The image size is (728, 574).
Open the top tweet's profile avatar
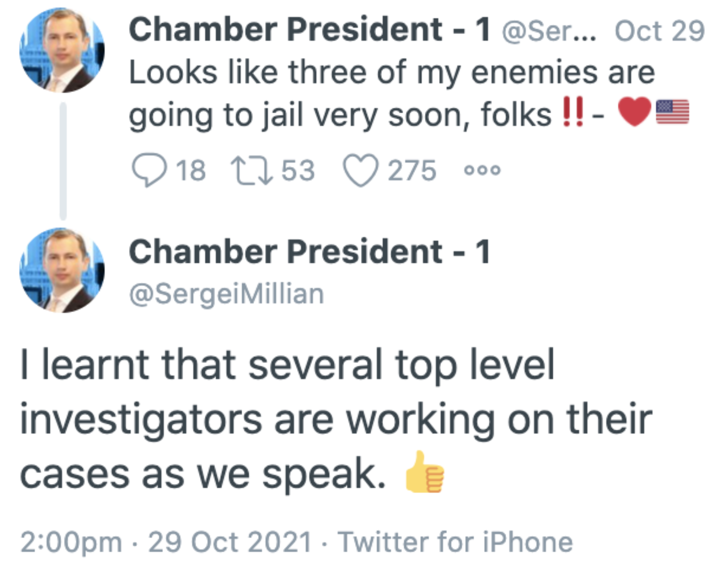point(62,50)
